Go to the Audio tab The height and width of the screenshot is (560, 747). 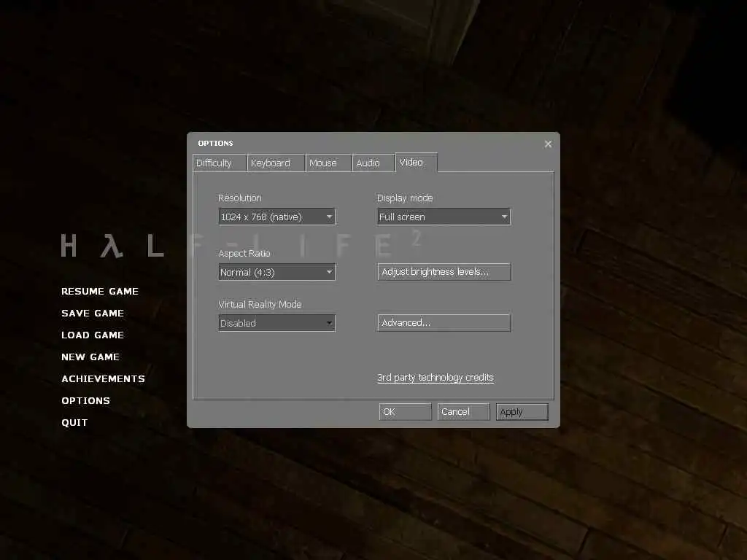(373, 163)
